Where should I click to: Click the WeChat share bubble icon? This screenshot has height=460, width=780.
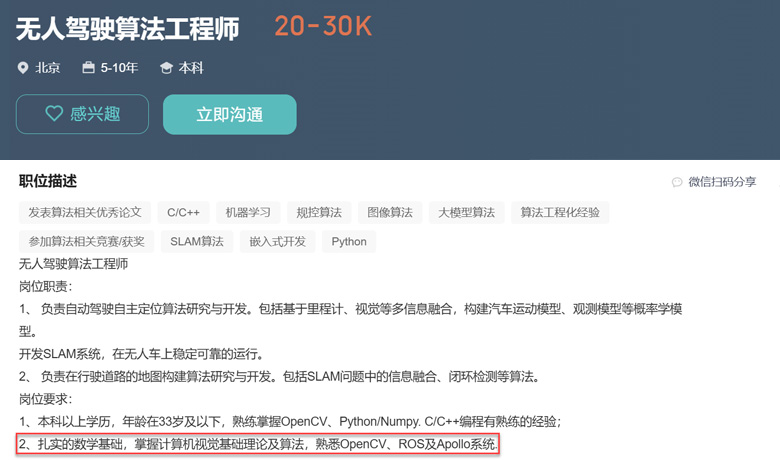[677, 182]
